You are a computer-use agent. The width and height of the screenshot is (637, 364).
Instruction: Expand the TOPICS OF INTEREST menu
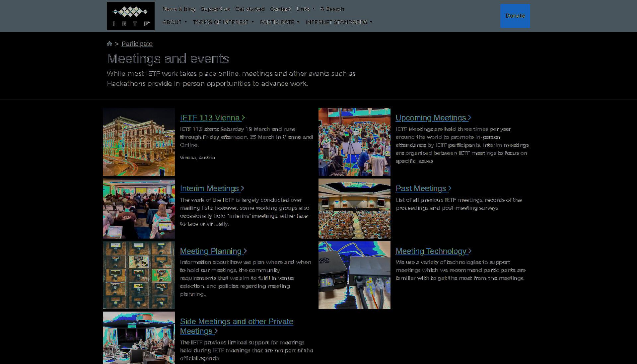(223, 22)
